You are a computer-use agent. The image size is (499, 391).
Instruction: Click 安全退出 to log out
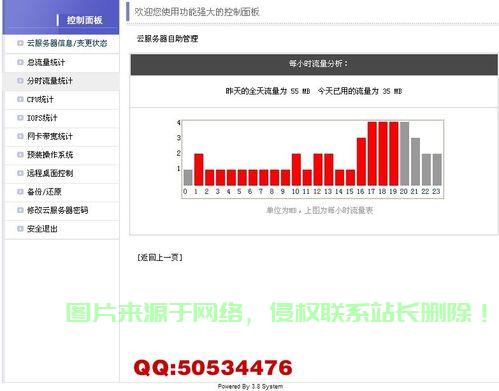pyautogui.click(x=42, y=229)
